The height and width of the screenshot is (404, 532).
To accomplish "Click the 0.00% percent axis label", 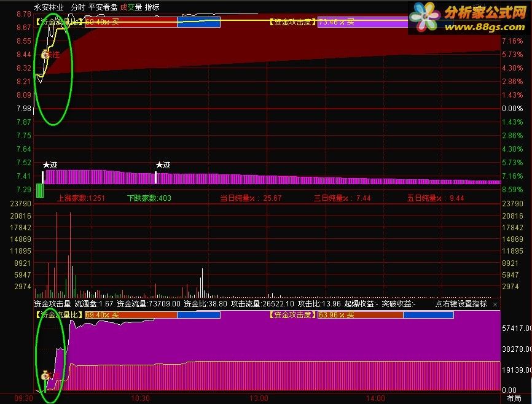I will pyautogui.click(x=512, y=109).
